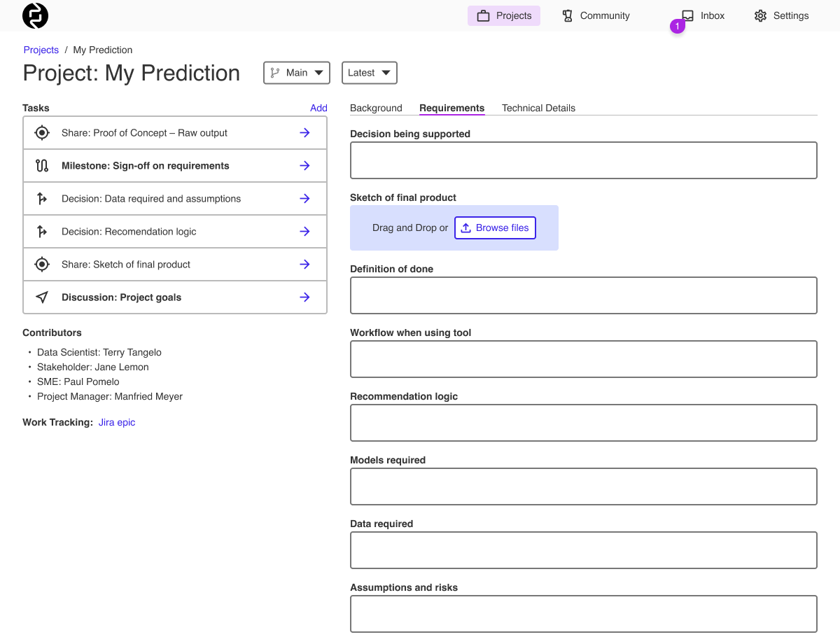Open the arrow on Decision: Data required task
The width and height of the screenshot is (840, 644).
304,198
